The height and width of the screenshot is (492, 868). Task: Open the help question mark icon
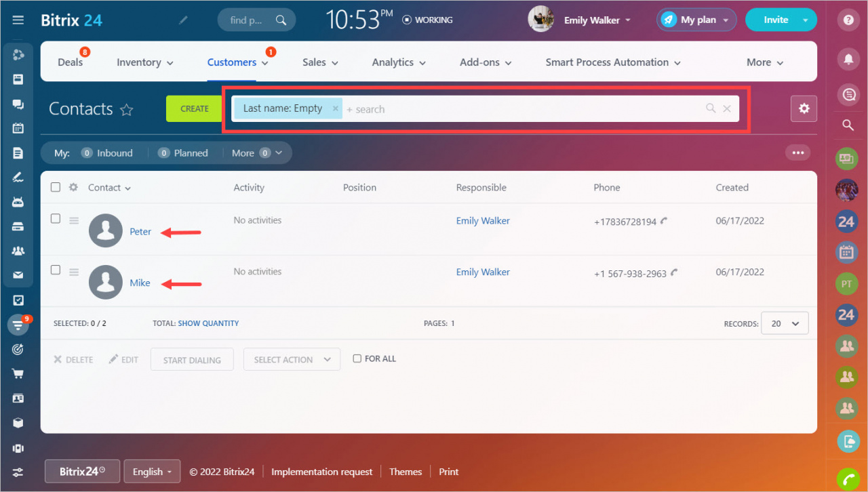click(848, 20)
